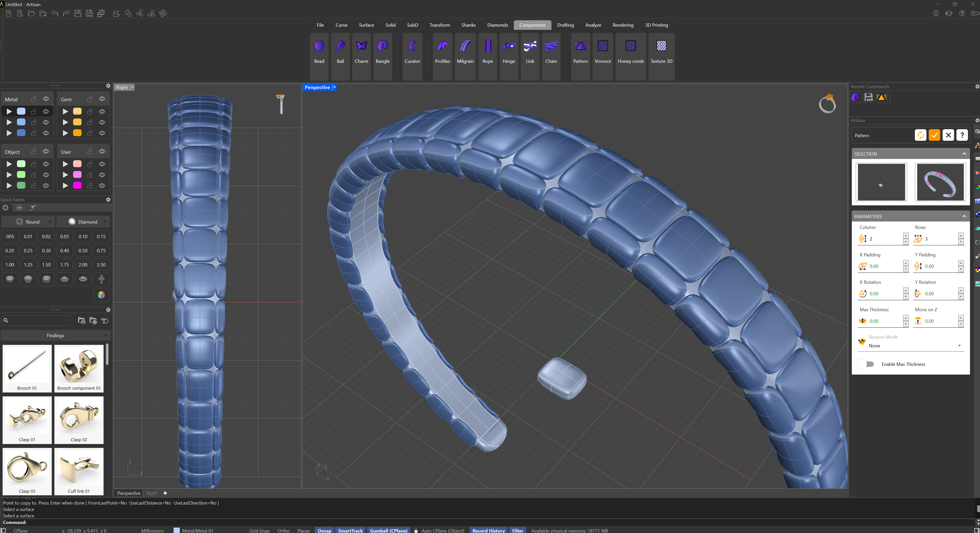Open the File menu
The width and height of the screenshot is (980, 533).
pos(320,25)
